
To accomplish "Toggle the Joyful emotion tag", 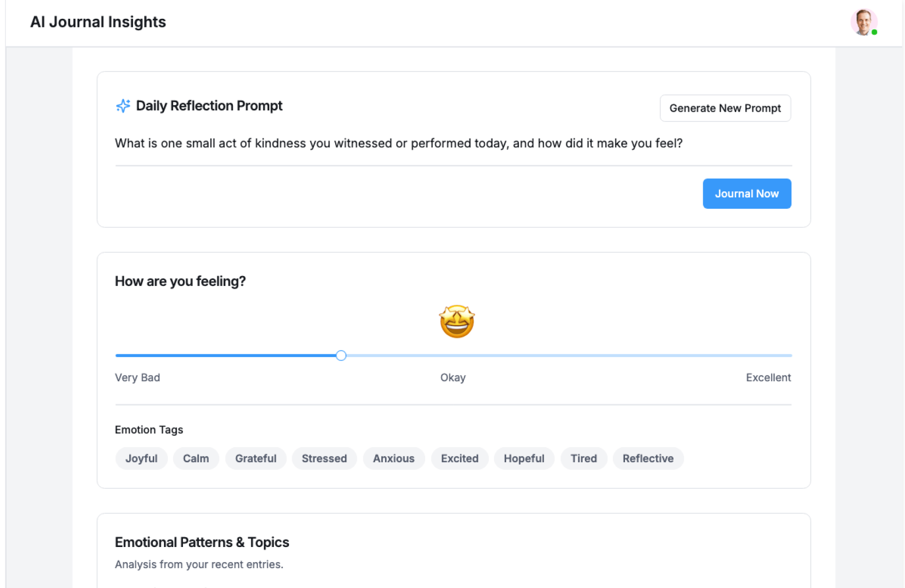I will pos(141,458).
